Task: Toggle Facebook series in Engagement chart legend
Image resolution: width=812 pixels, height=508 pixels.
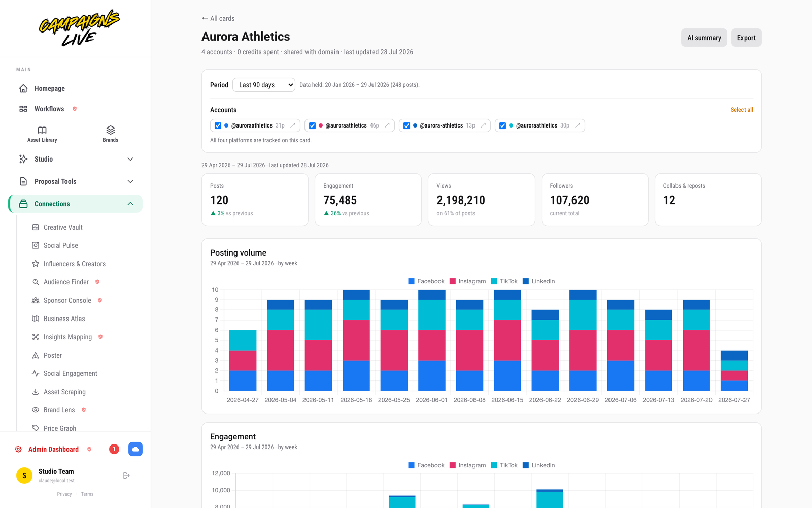Action: point(426,465)
